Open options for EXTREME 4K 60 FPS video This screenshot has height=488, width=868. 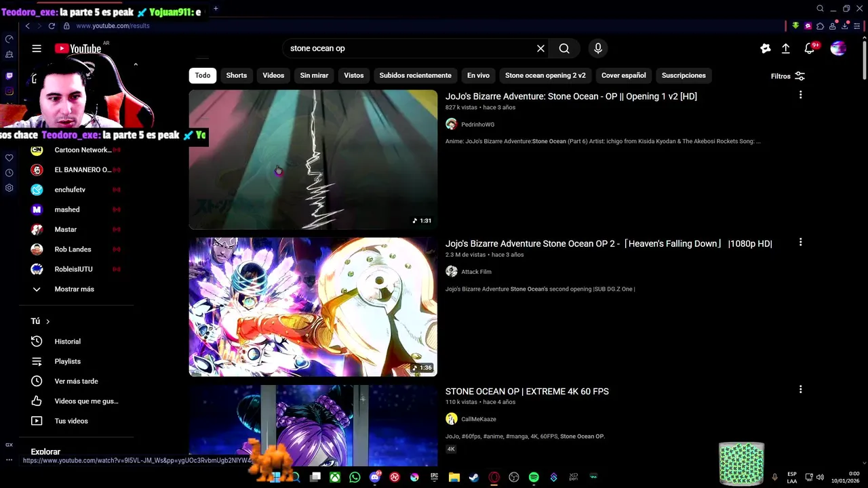pos(800,389)
